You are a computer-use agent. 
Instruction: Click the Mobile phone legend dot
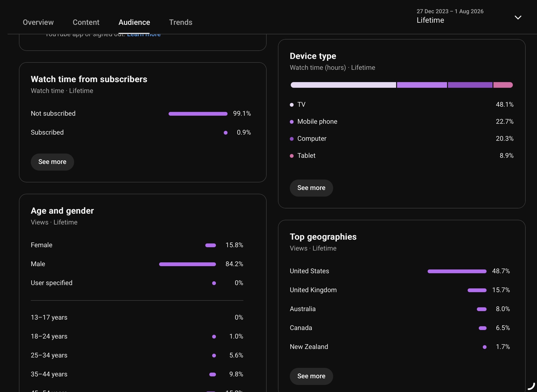pos(292,122)
